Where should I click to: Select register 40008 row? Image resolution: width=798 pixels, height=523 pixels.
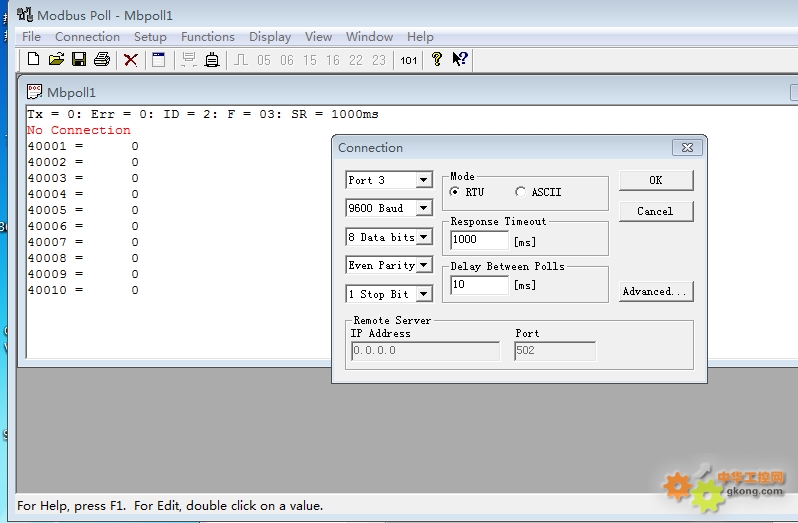(83, 258)
